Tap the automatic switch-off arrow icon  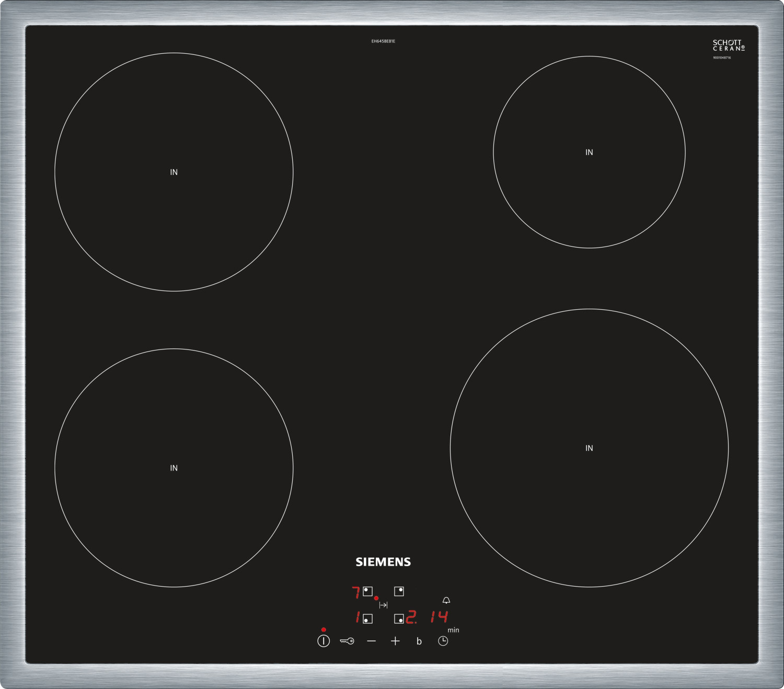click(x=383, y=605)
